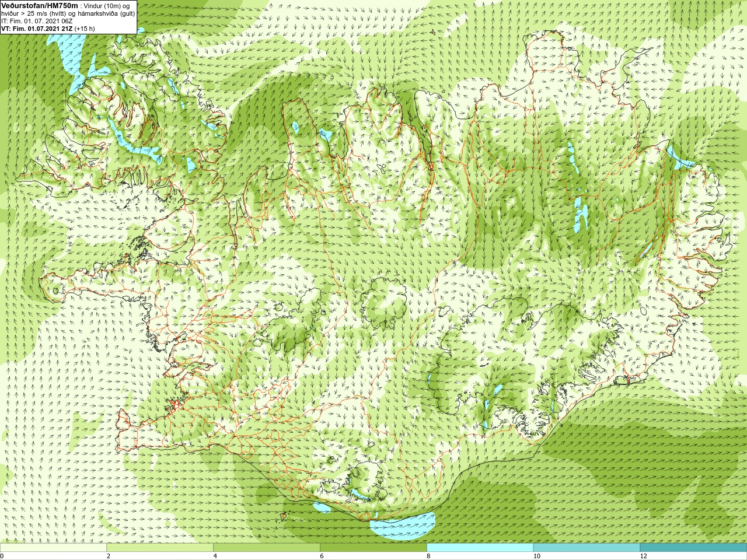Click the "Vindur (10m) og" label
The image size is (747, 560).
coord(107,6)
